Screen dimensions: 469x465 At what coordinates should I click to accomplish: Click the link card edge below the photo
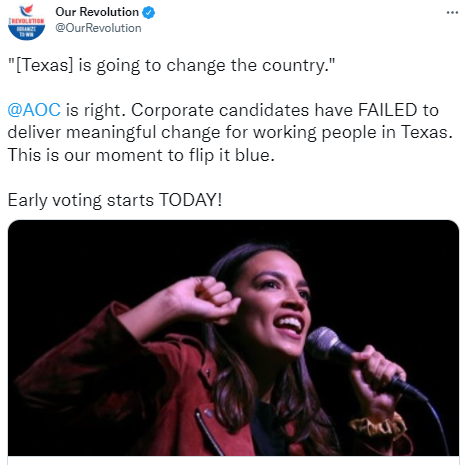point(233,460)
